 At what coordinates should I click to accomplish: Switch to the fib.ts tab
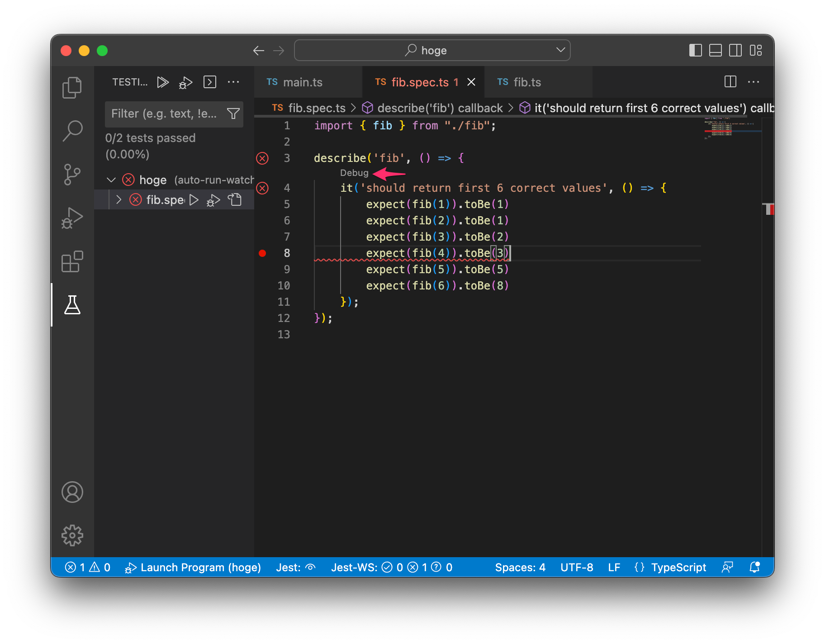pyautogui.click(x=526, y=82)
